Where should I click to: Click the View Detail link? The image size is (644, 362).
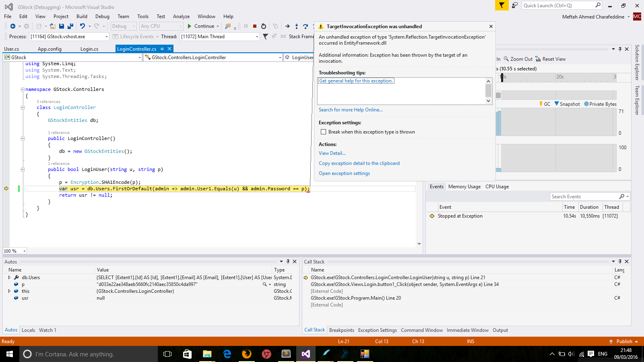pyautogui.click(x=332, y=153)
